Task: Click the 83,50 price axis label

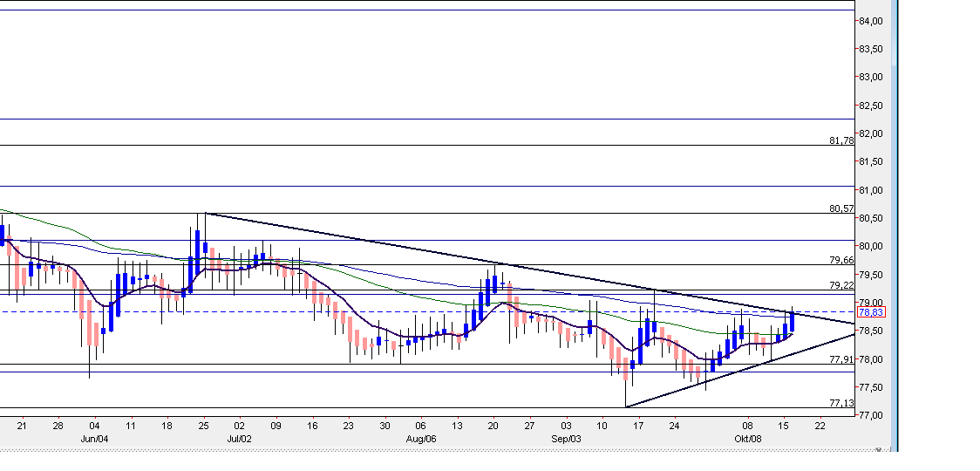Action: (x=871, y=49)
